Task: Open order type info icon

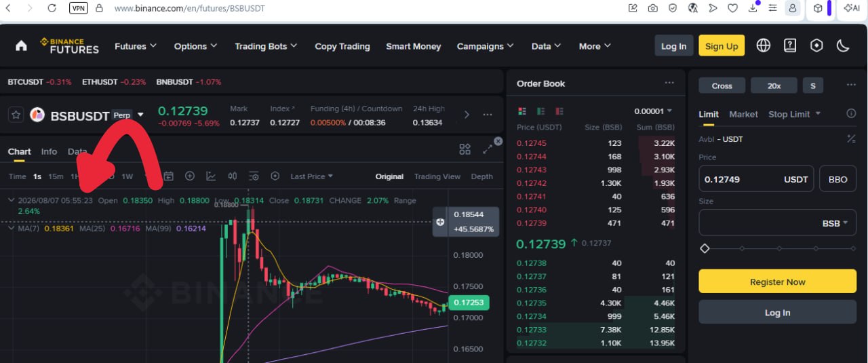Action: tap(851, 114)
